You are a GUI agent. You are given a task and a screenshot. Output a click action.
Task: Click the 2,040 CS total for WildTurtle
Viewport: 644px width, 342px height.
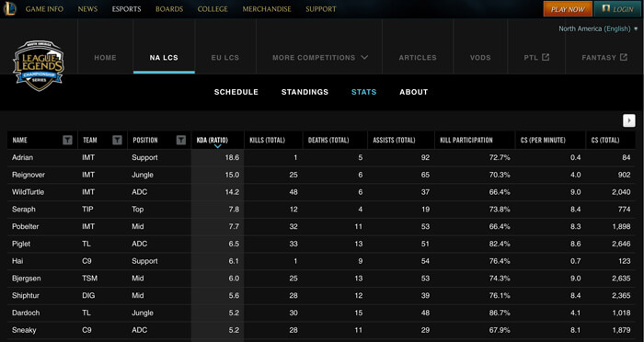pos(621,192)
